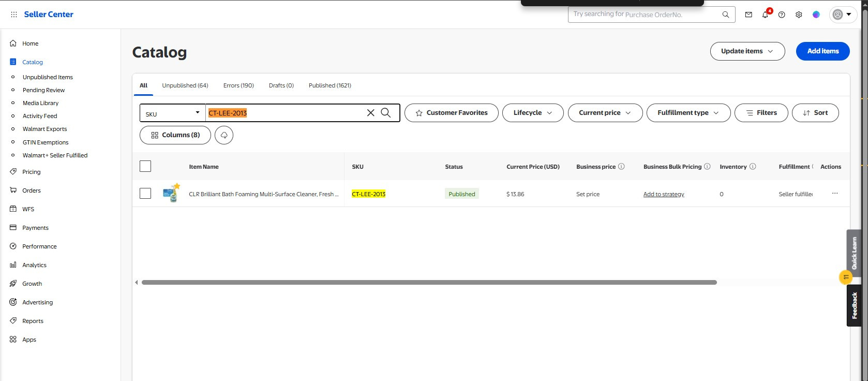Clear the SKU search text with X

[x=370, y=113]
